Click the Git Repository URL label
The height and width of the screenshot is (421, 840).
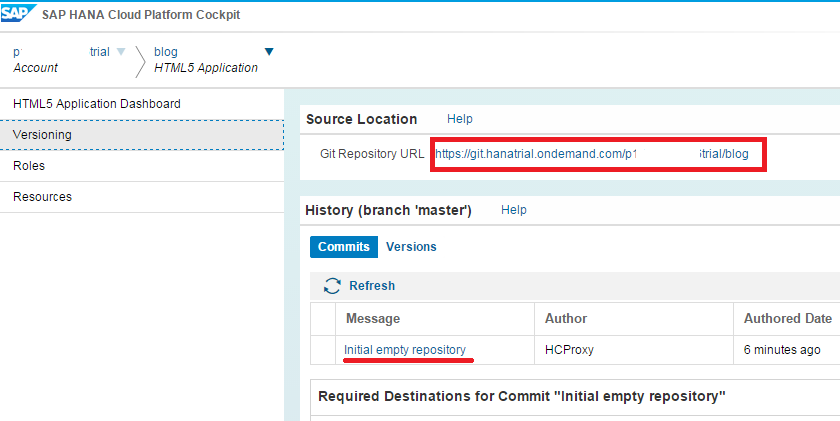[x=372, y=154]
